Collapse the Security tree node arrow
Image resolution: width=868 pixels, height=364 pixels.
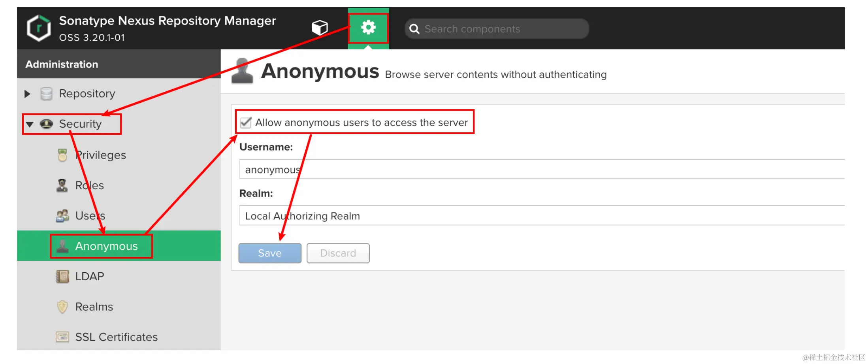tap(30, 124)
